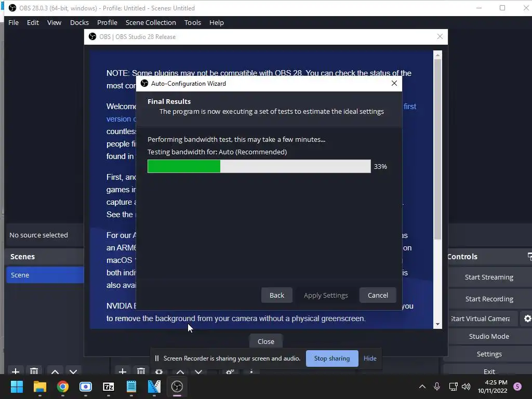
Task: Open video editor app in taskbar
Action: pyautogui.click(x=154, y=387)
